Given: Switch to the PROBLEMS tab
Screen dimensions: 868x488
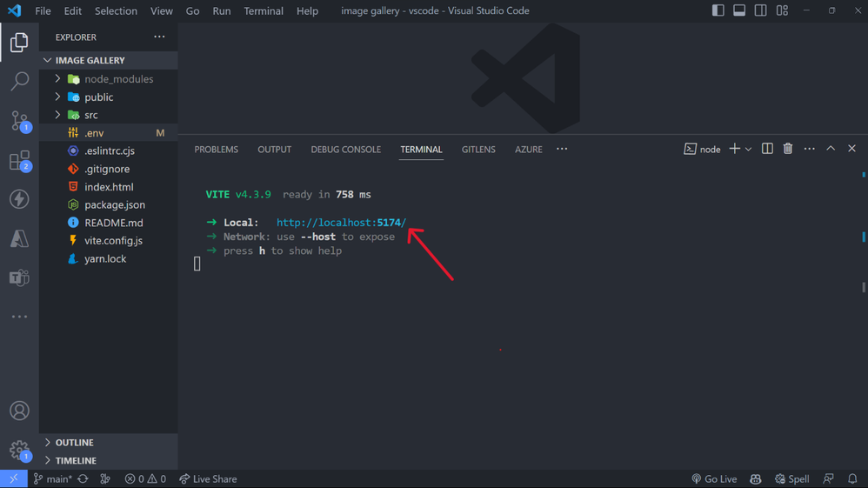Looking at the screenshot, I should [x=217, y=150].
